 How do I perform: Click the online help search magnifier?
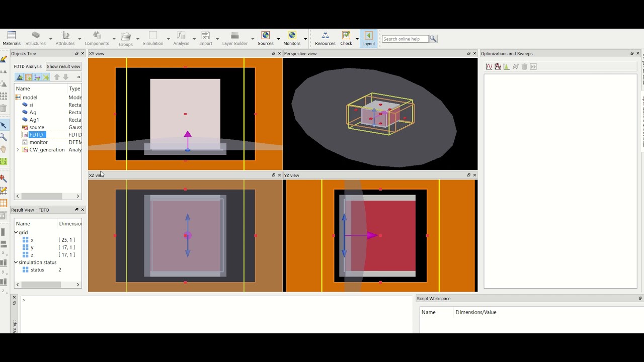point(433,39)
